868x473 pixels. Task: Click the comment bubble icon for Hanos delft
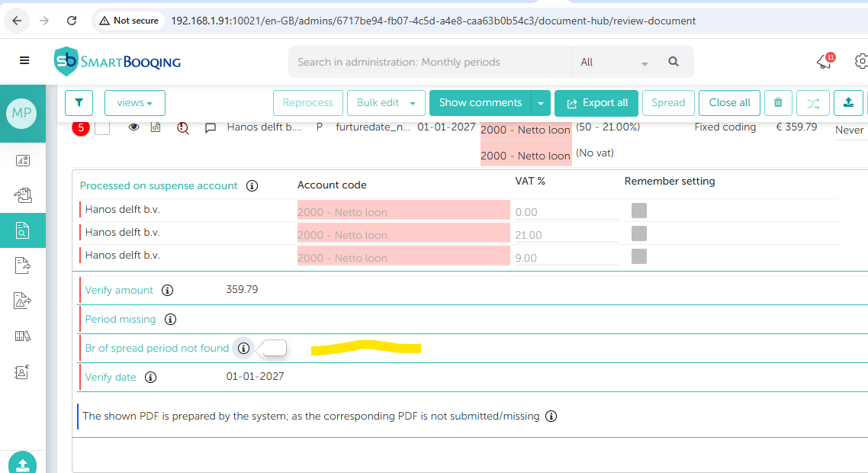[211, 127]
